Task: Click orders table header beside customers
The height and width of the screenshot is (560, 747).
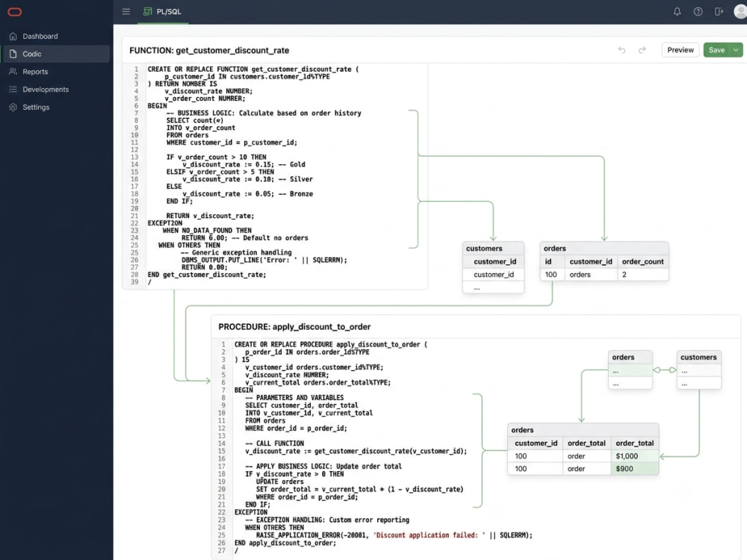Action: pos(604,249)
